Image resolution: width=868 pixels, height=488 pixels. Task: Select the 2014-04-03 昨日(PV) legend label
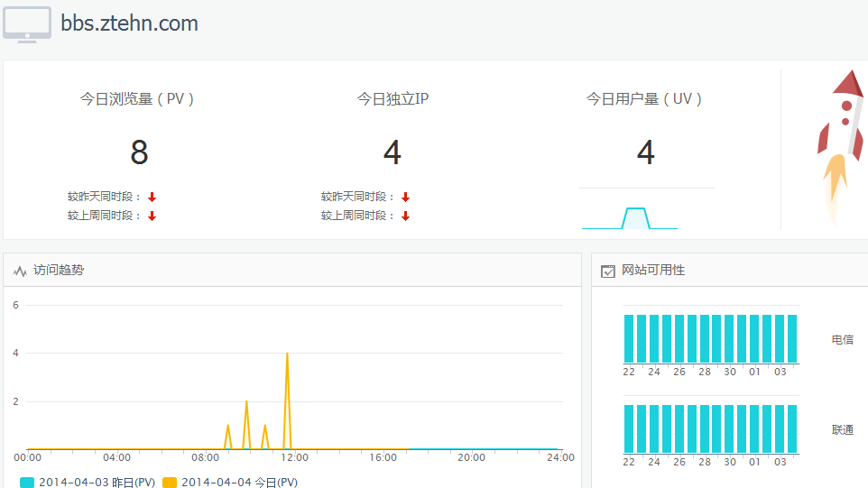pyautogui.click(x=97, y=483)
